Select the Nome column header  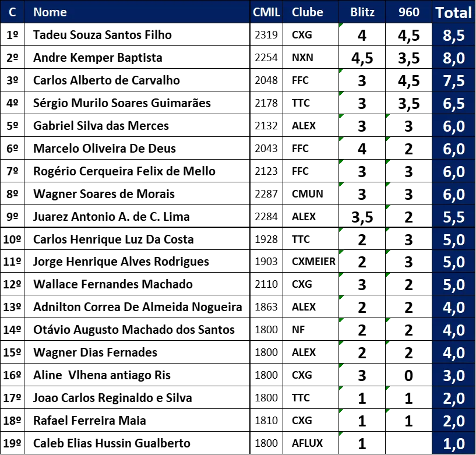(x=50, y=12)
